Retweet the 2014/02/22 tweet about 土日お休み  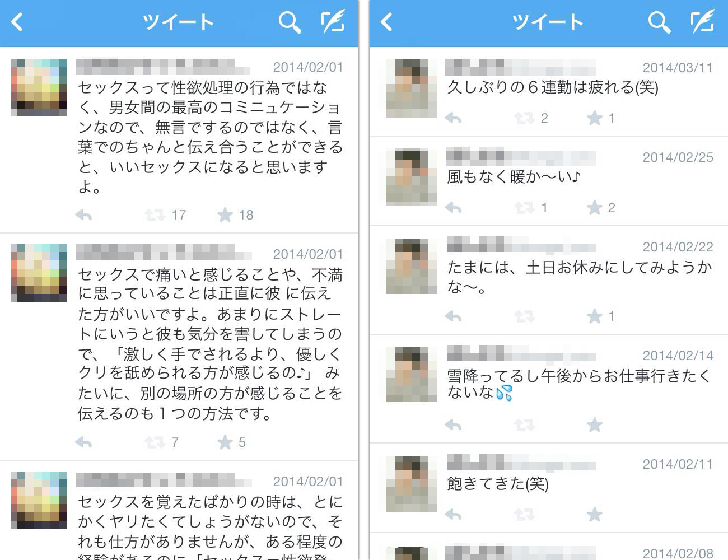click(524, 316)
